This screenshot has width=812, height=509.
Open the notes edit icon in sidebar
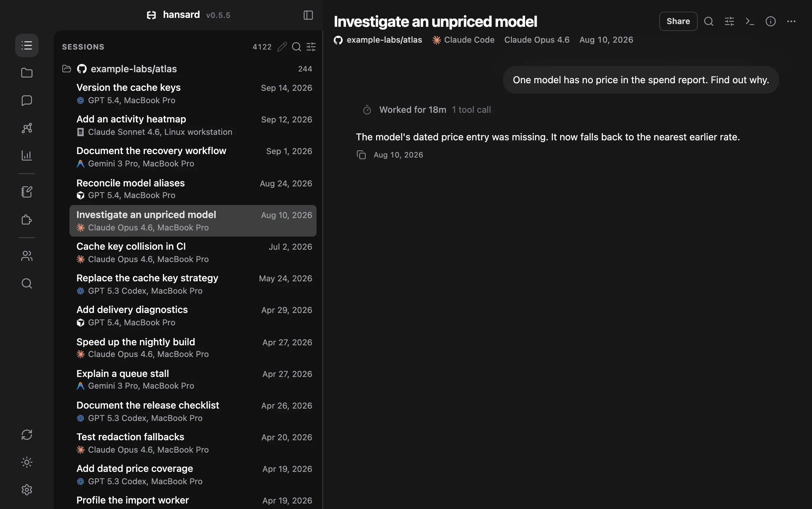pos(27,192)
